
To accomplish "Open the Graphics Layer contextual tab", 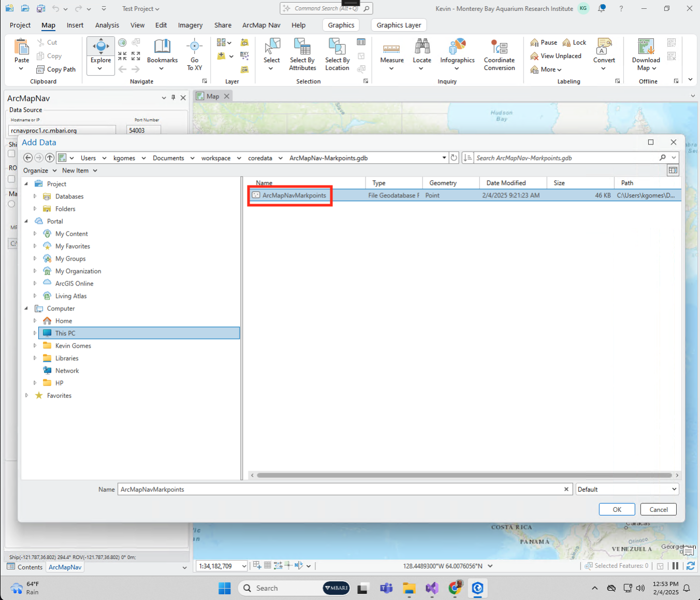I will (399, 25).
